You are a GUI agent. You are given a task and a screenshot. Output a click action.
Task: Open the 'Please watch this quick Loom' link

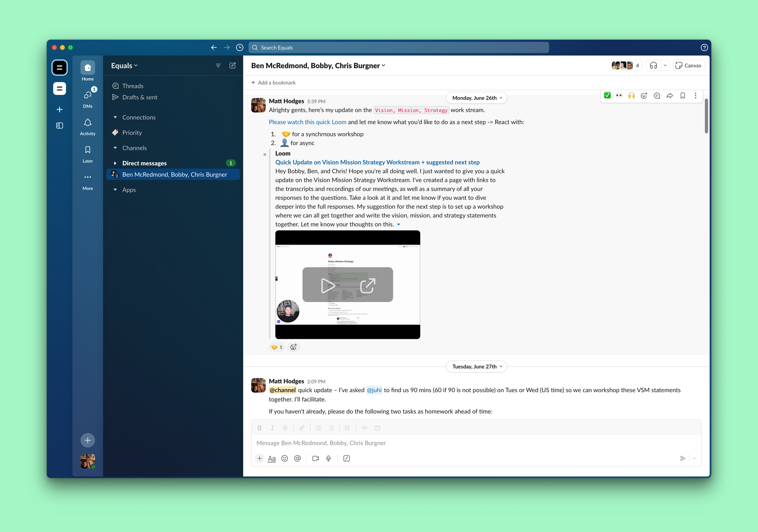[x=307, y=122]
